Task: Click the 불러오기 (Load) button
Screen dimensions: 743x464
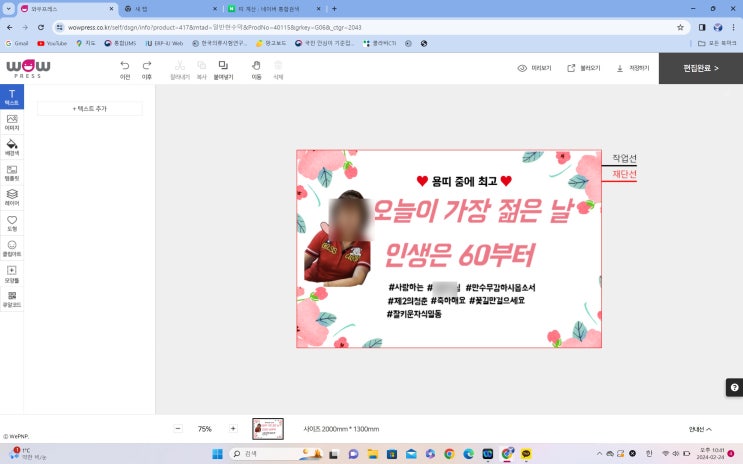Action: (x=583, y=68)
